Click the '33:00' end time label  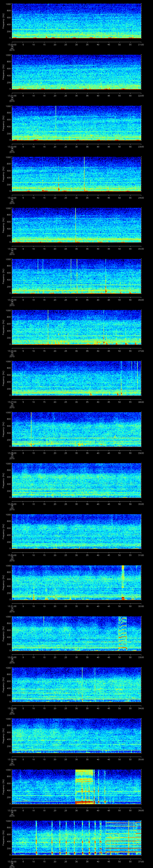click(x=141, y=657)
